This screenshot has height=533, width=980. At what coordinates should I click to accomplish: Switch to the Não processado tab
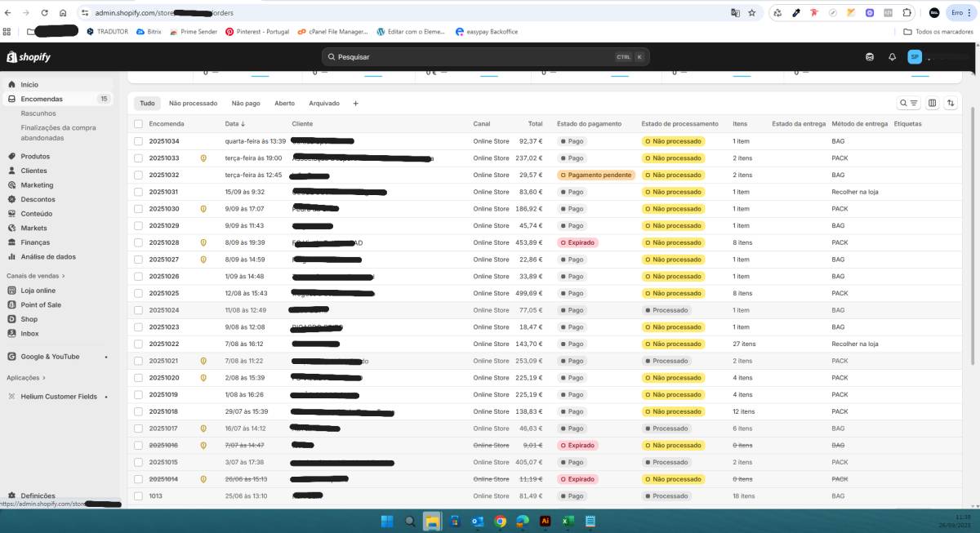click(193, 104)
